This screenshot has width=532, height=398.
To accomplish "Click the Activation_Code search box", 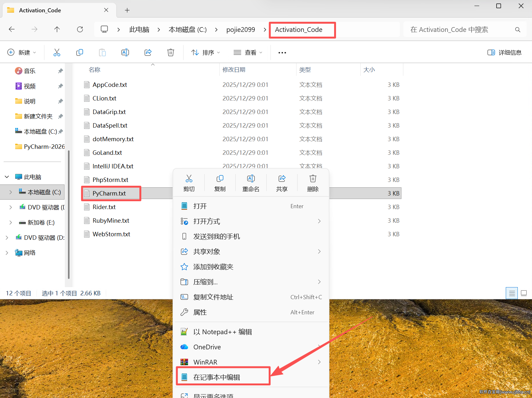I will coord(465,30).
